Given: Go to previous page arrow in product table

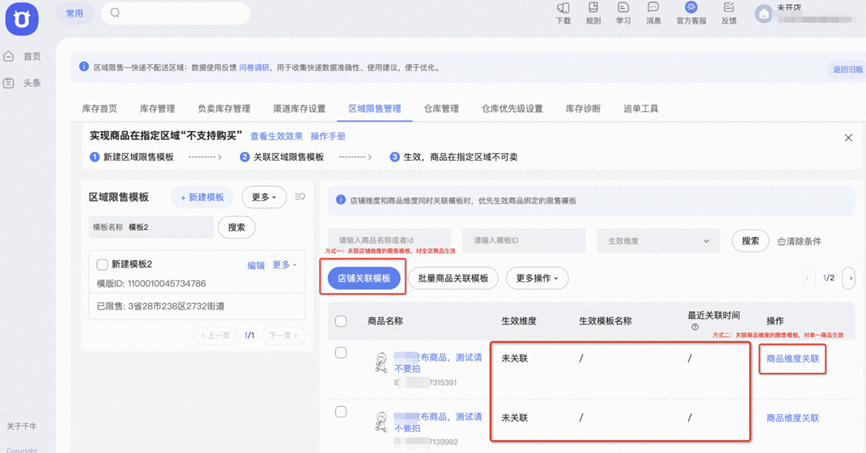Looking at the screenshot, I should 808,278.
